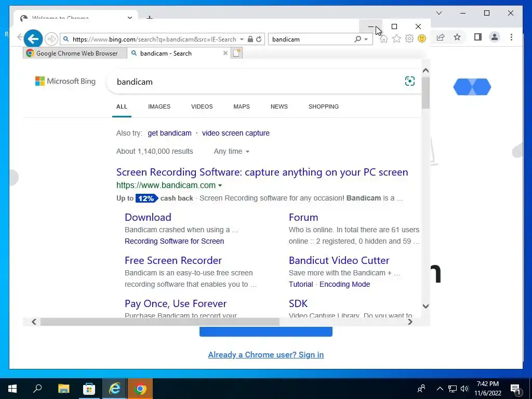Open the Windows Start menu
The width and height of the screenshot is (532, 399).
tap(12, 389)
